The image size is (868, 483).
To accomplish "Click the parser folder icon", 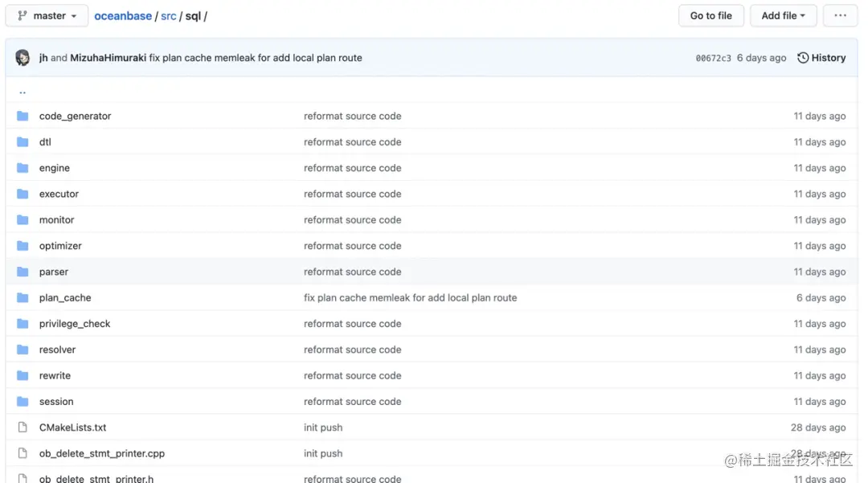I will click(23, 272).
